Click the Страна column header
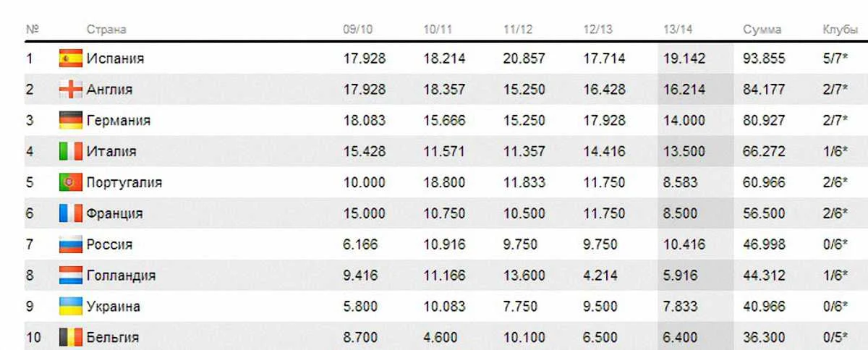 coord(106,30)
